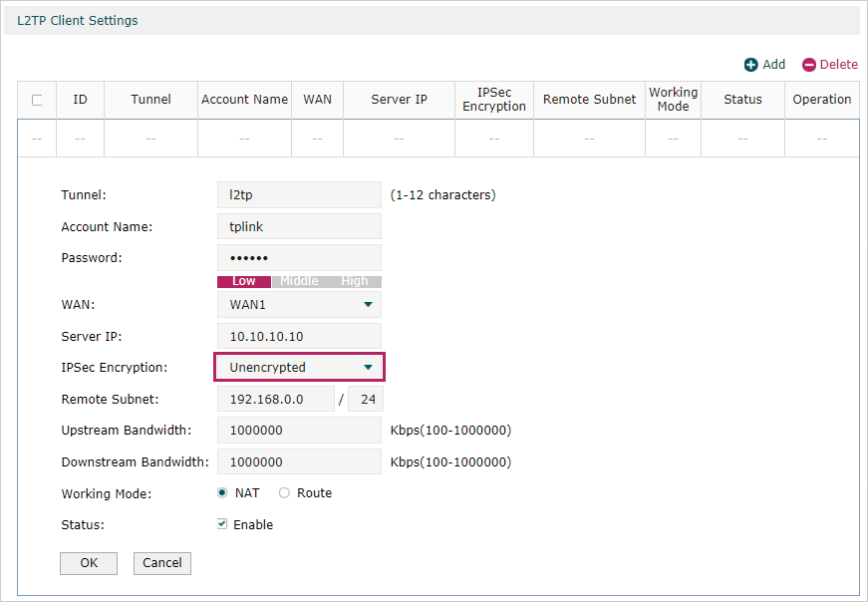Select the Route working mode option
Image resolution: width=868 pixels, height=602 pixels.
pos(285,493)
